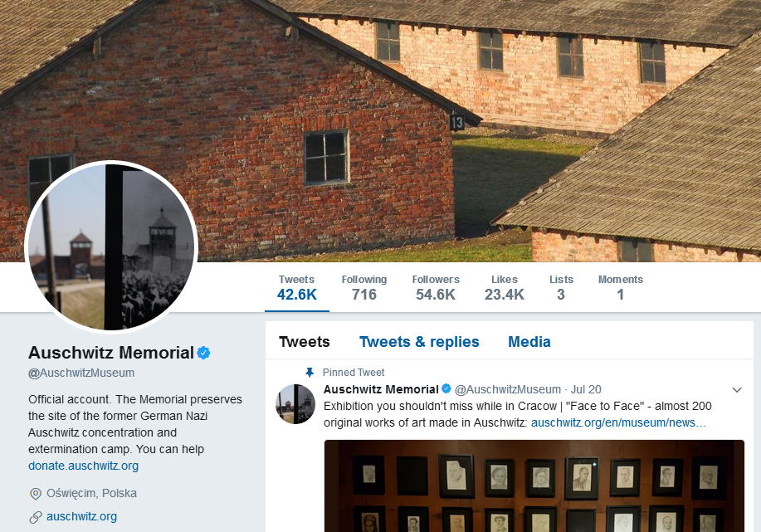The height and width of the screenshot is (532, 761).
Task: Open the Following 716 list
Action: (x=364, y=287)
